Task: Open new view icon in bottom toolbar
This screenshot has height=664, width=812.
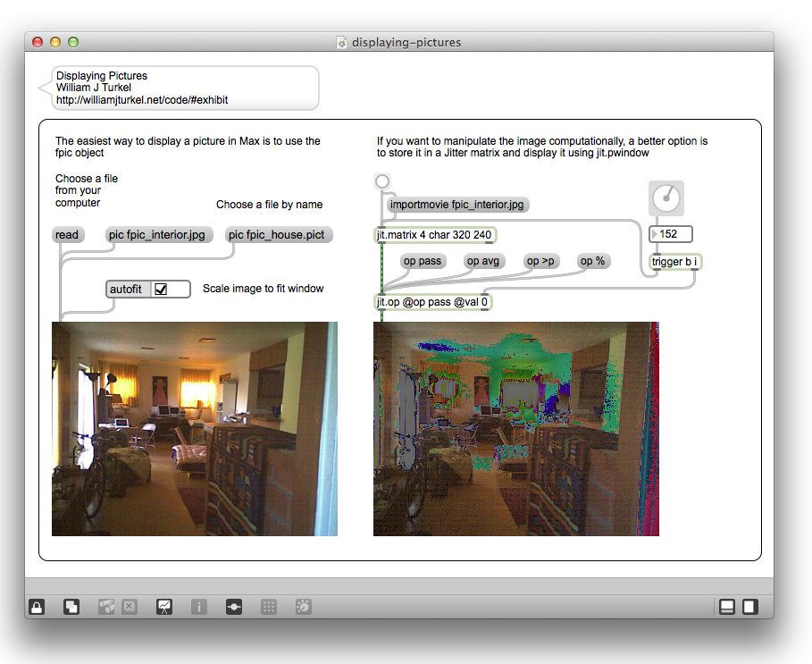Action: point(71,607)
